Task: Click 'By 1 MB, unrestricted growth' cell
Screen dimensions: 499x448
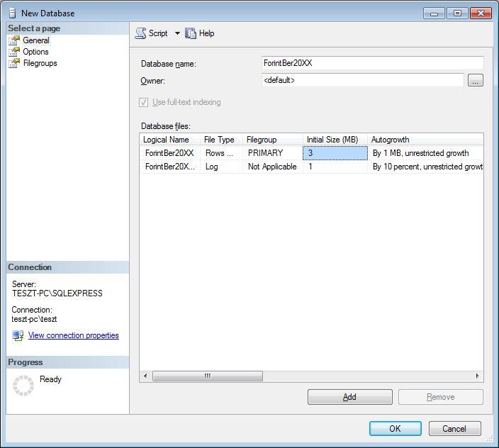Action: pos(425,153)
